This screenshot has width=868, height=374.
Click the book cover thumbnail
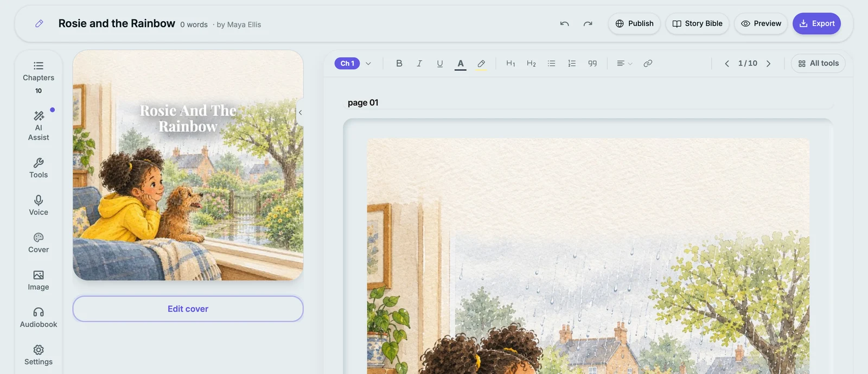point(188,165)
